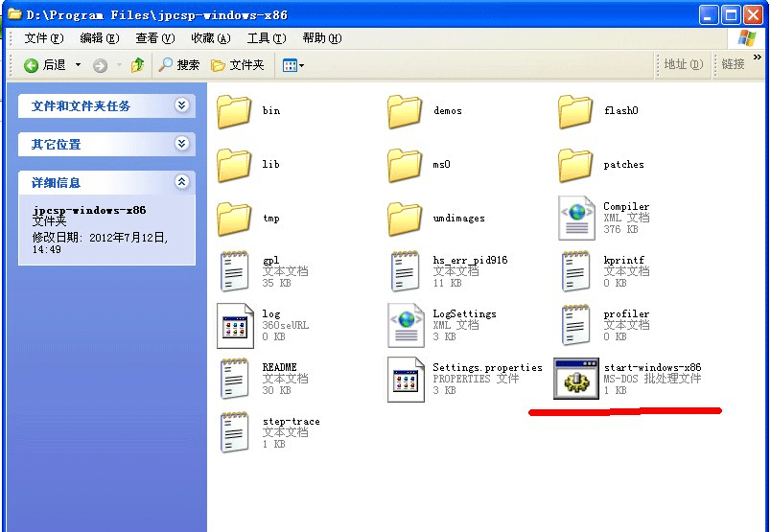Viewport: 771px width, 532px height.
Task: Click the step-trace file name text
Action: [292, 422]
